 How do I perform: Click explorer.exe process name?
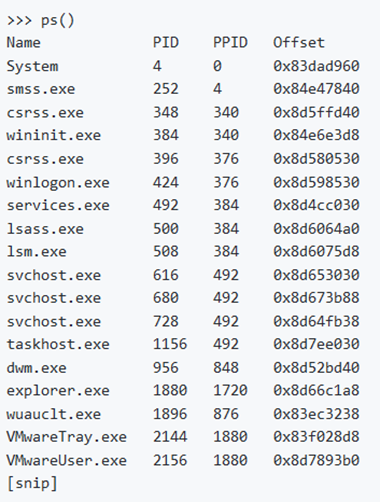(x=58, y=391)
